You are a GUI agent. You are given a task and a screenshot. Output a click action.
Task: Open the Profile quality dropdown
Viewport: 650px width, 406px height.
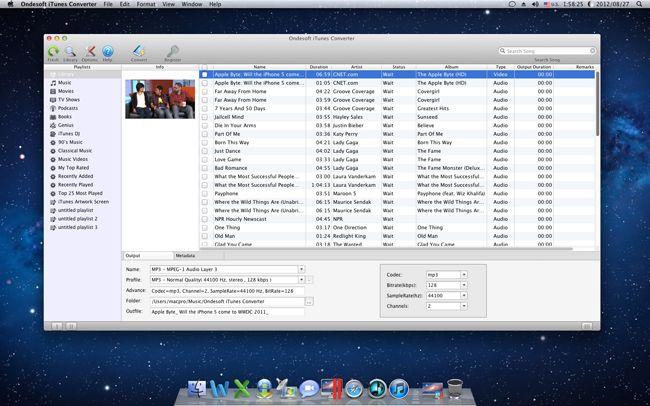point(301,280)
